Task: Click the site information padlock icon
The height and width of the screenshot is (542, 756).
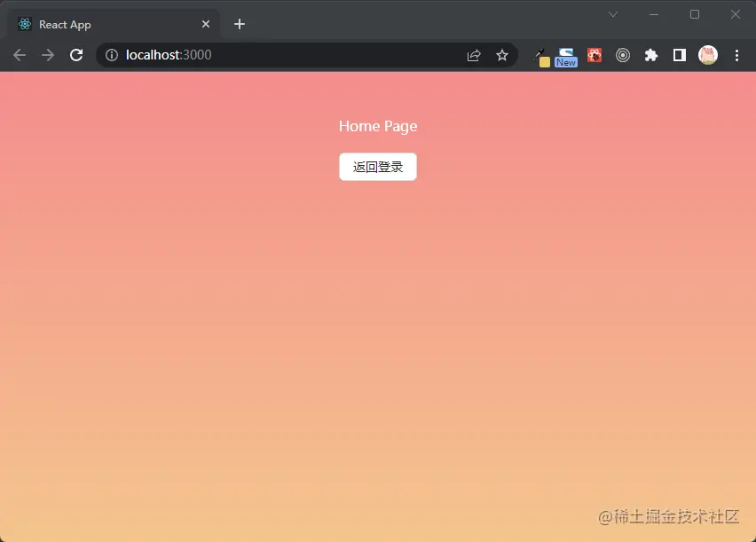Action: (111, 54)
